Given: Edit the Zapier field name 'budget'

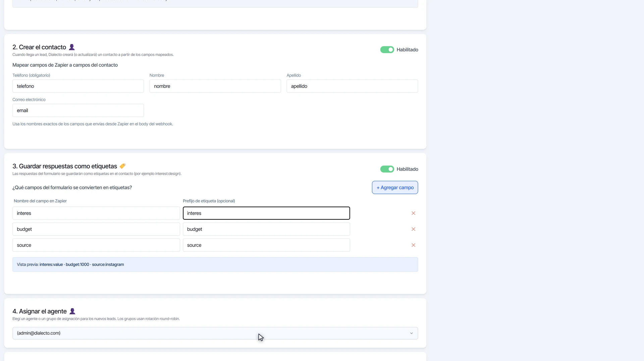Looking at the screenshot, I should (96, 229).
